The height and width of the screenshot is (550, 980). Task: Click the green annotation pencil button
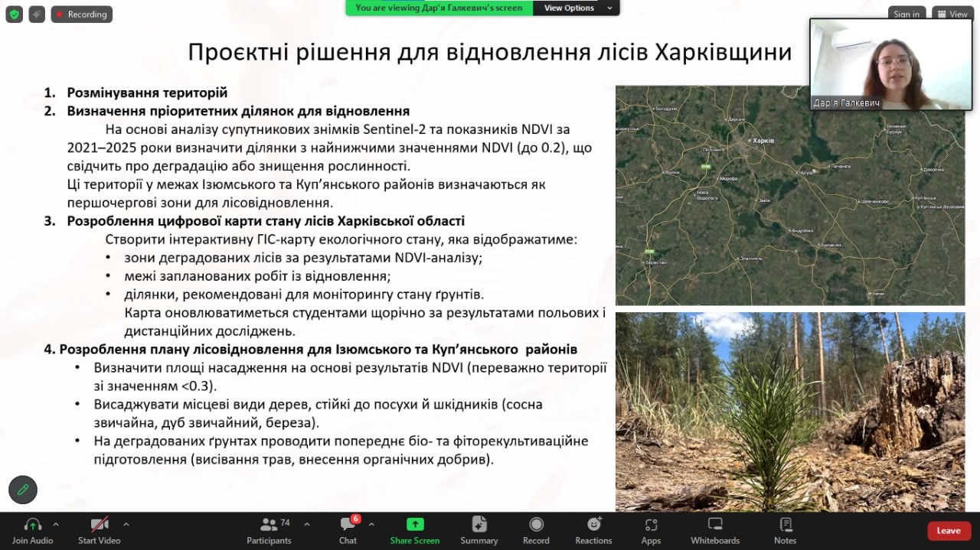pos(23,490)
